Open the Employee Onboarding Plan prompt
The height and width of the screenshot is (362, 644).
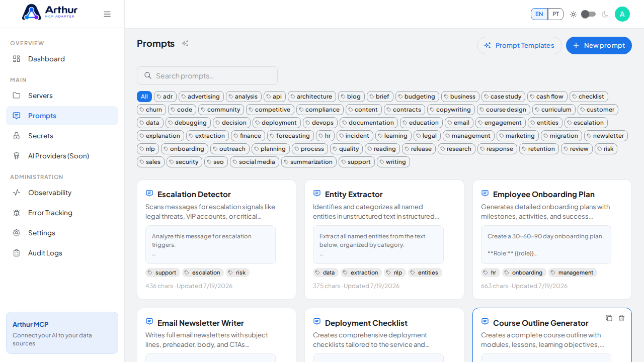point(552,239)
